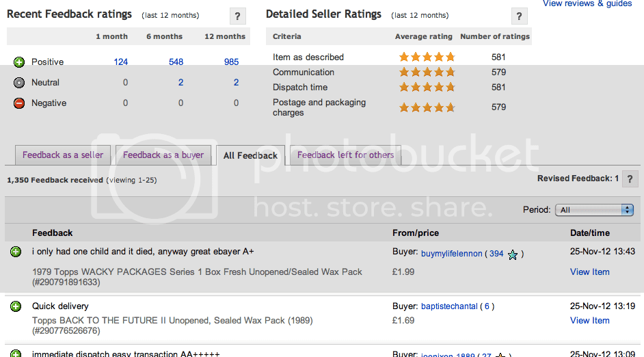Click View Item for the Wacky Packages listing

coord(589,272)
